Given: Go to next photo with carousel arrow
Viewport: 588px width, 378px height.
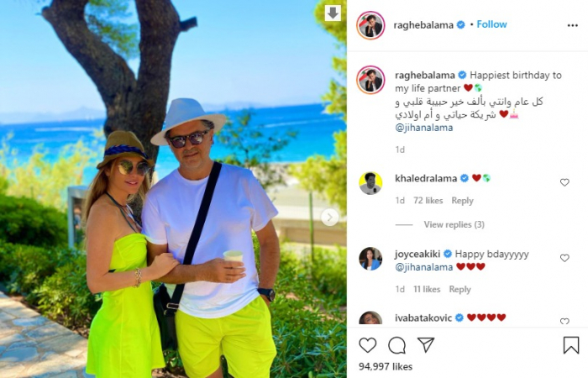Looking at the screenshot, I should click(x=330, y=217).
